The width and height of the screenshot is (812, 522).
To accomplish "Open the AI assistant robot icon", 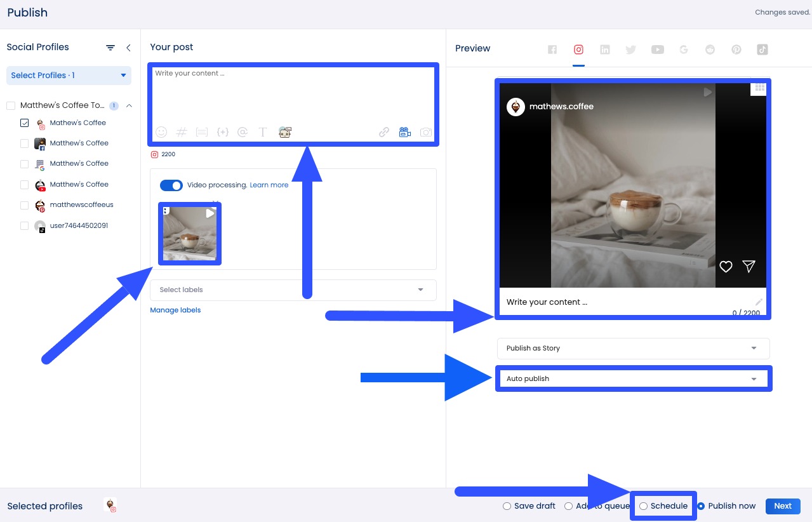I will 284,131.
